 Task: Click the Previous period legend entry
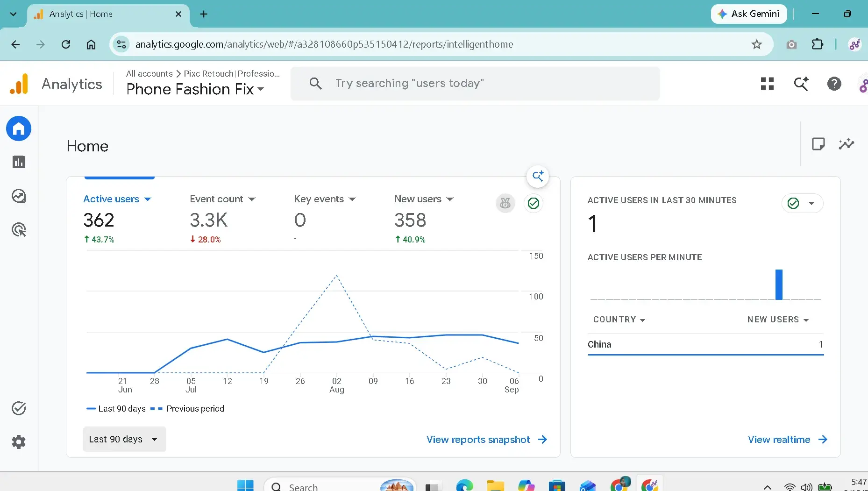[187, 409]
